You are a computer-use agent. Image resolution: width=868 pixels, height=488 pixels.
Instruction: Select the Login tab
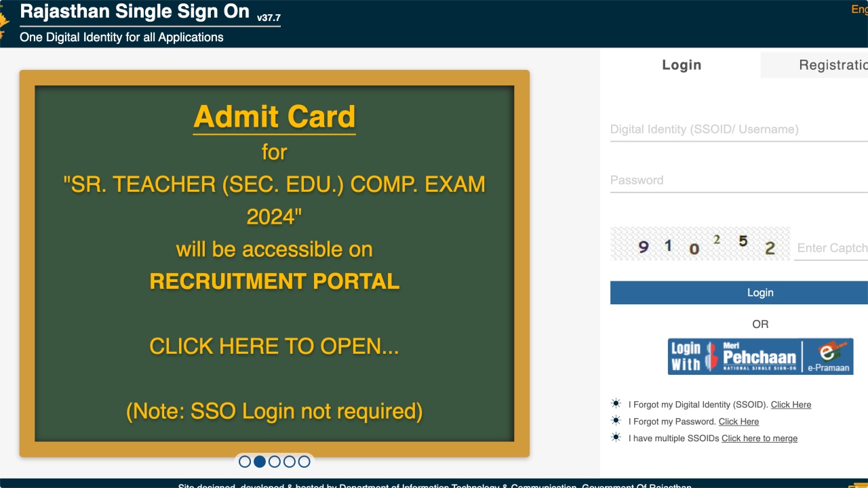pyautogui.click(x=682, y=64)
